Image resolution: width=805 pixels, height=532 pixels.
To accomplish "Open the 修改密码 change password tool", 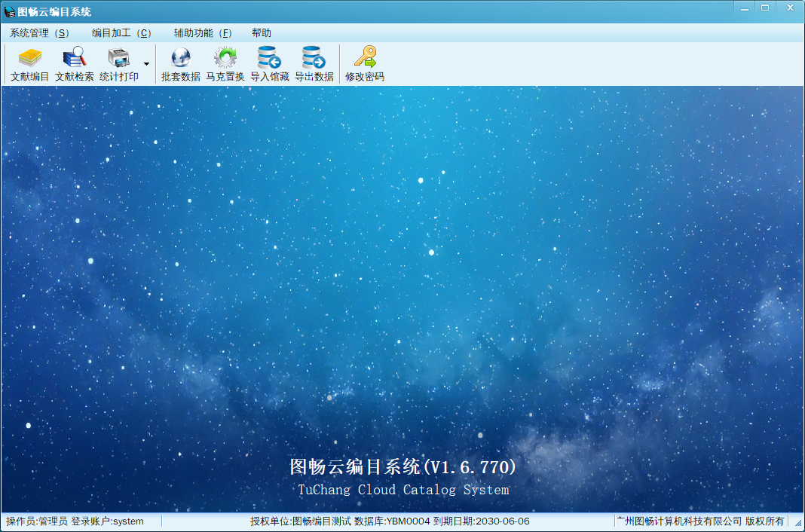I will [x=365, y=64].
